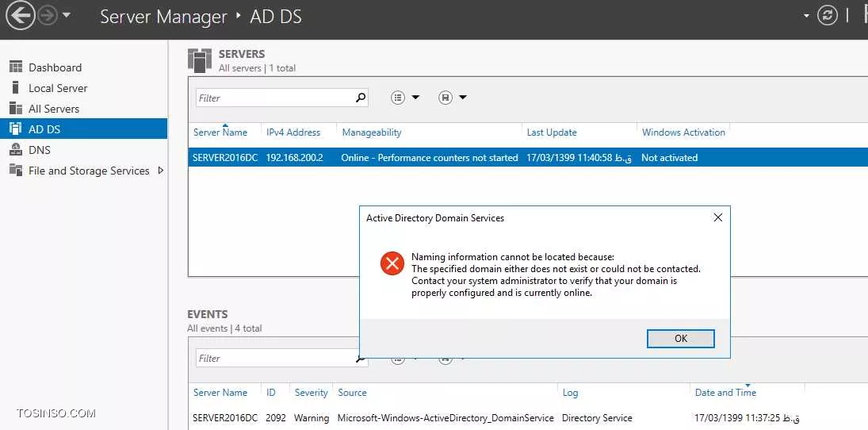Image resolution: width=868 pixels, height=430 pixels.
Task: Open Servers list criteria icon
Action: tap(398, 98)
